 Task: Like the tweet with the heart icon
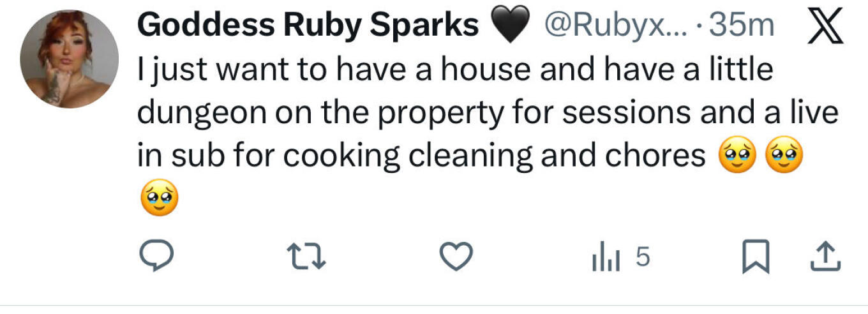[x=457, y=257]
